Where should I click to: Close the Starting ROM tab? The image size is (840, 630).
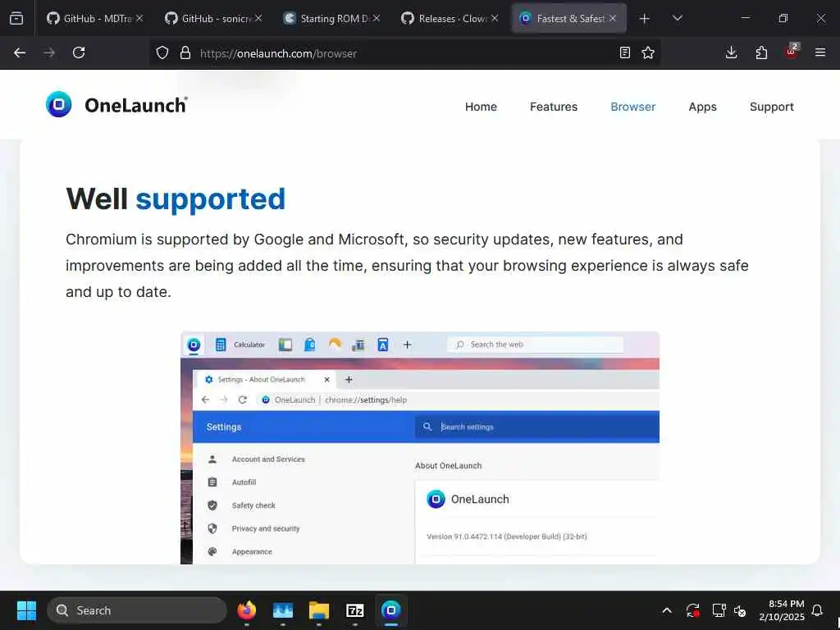tap(377, 18)
